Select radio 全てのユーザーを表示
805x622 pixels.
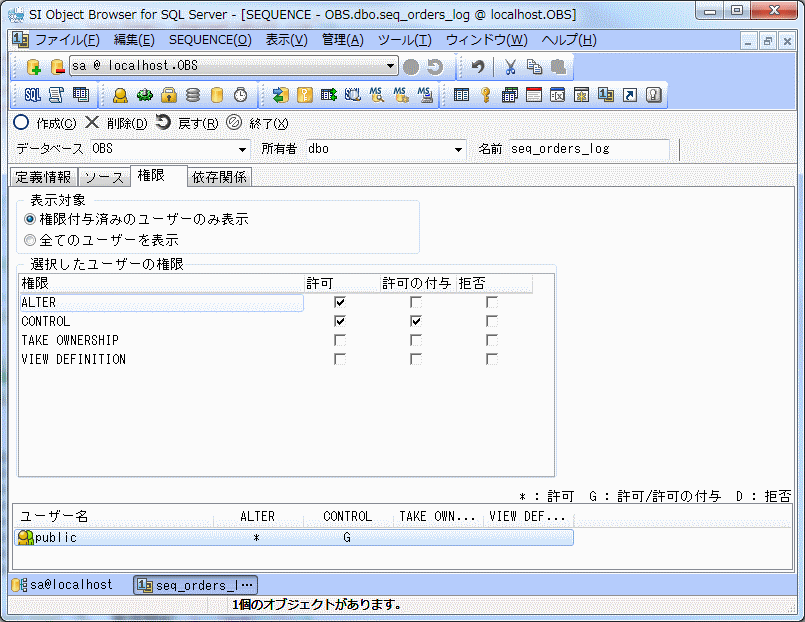[30, 240]
